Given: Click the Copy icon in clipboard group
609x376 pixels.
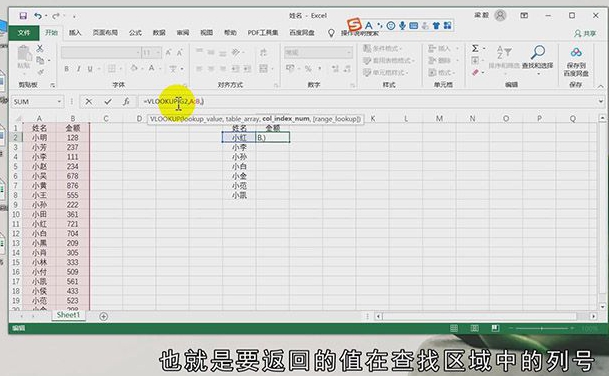Looking at the screenshot, I should pos(40,60).
